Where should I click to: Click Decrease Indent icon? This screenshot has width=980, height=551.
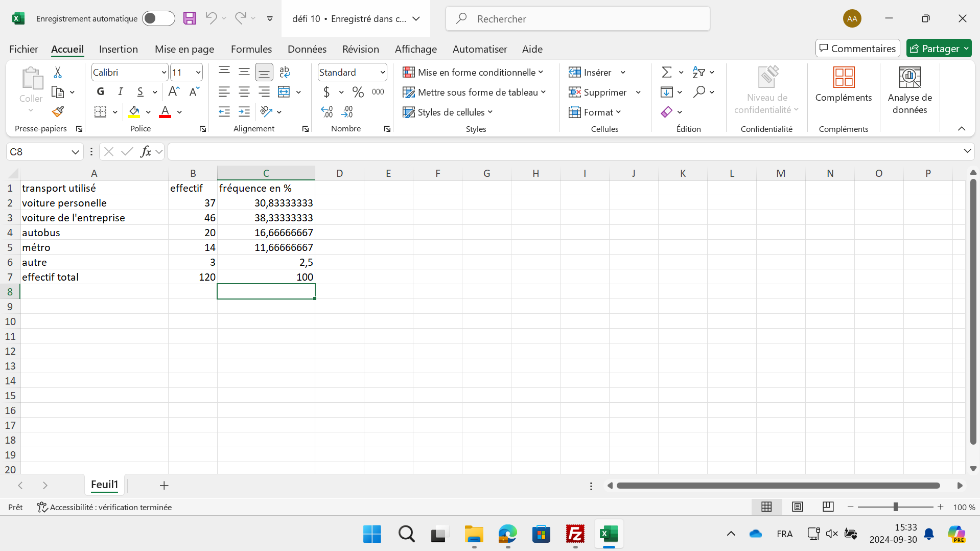(224, 111)
